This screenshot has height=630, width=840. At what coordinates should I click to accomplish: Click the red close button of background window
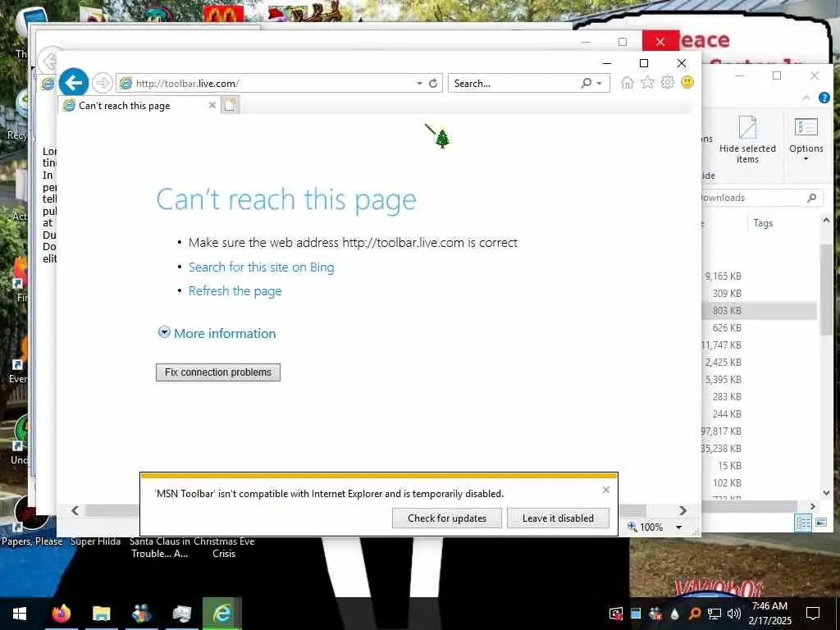(660, 41)
